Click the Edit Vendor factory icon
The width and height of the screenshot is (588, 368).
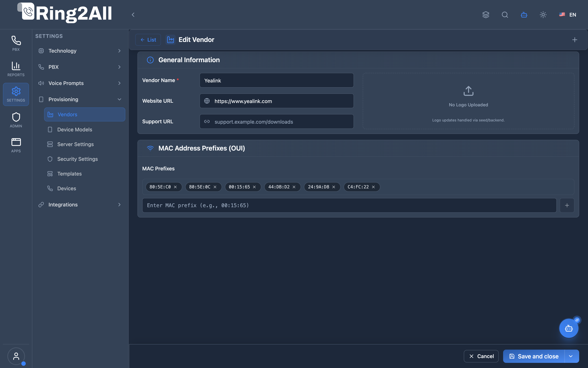(170, 40)
